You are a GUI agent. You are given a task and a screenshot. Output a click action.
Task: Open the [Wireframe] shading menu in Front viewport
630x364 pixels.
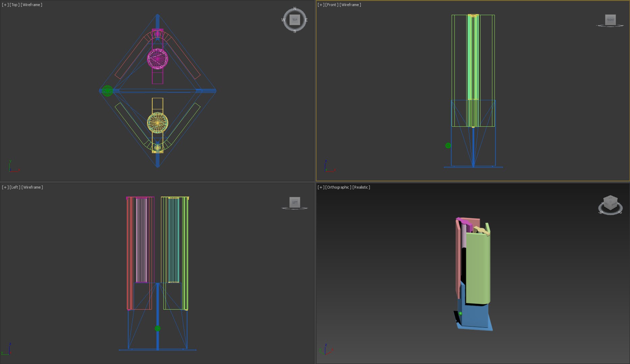tap(350, 5)
